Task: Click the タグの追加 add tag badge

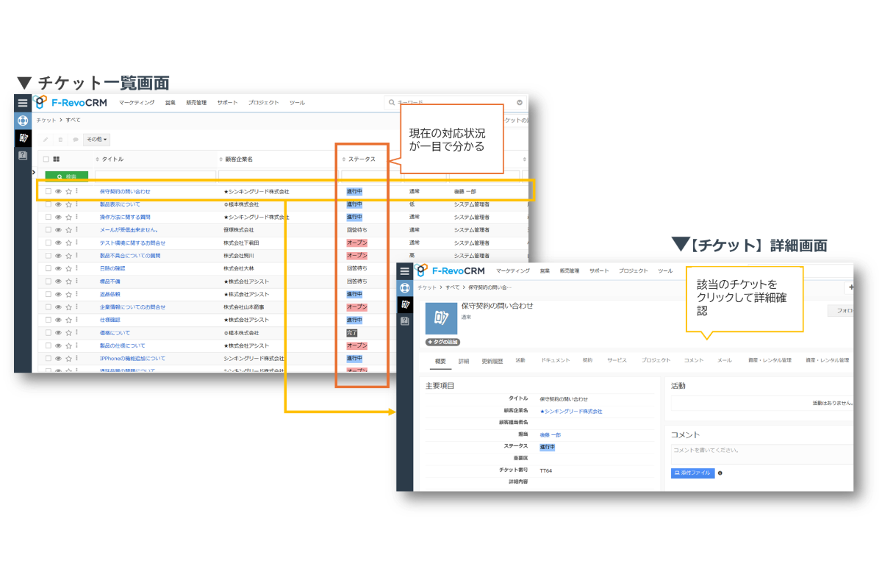Action: pyautogui.click(x=443, y=342)
